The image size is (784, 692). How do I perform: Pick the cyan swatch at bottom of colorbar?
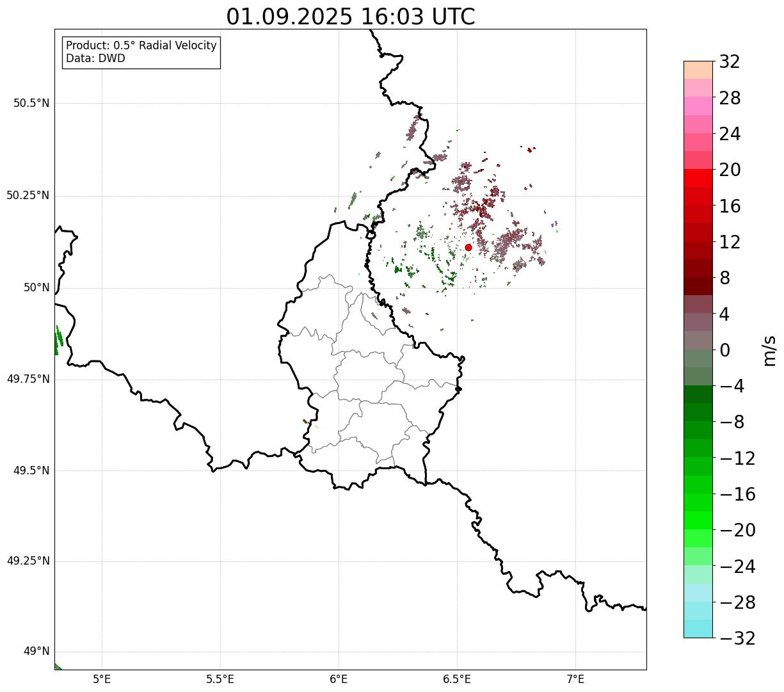pos(698,629)
